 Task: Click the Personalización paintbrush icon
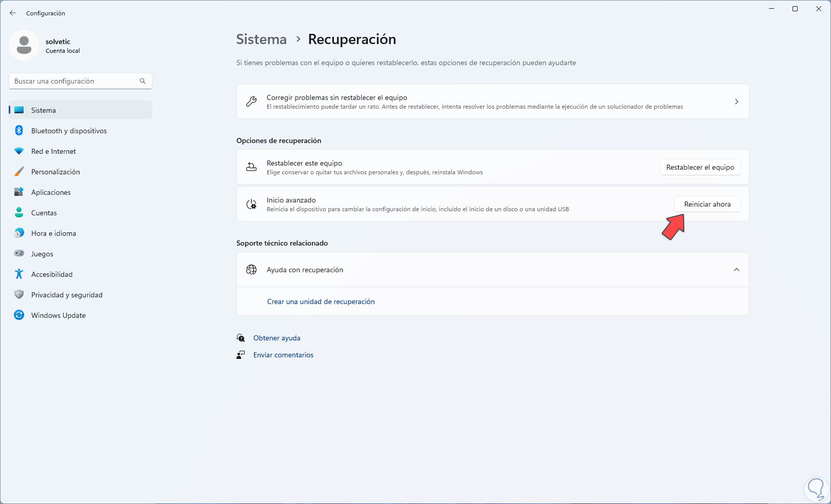tap(19, 172)
